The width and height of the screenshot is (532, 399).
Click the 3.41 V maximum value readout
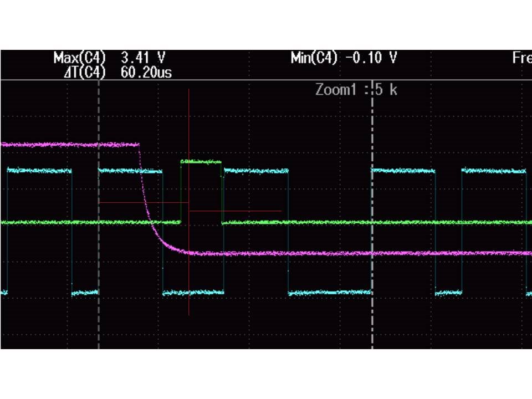(143, 58)
